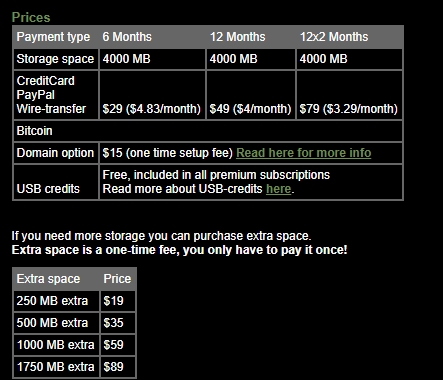Select the 6 Months column header
Image resolution: width=443 pixels, height=380 pixels.
point(127,37)
